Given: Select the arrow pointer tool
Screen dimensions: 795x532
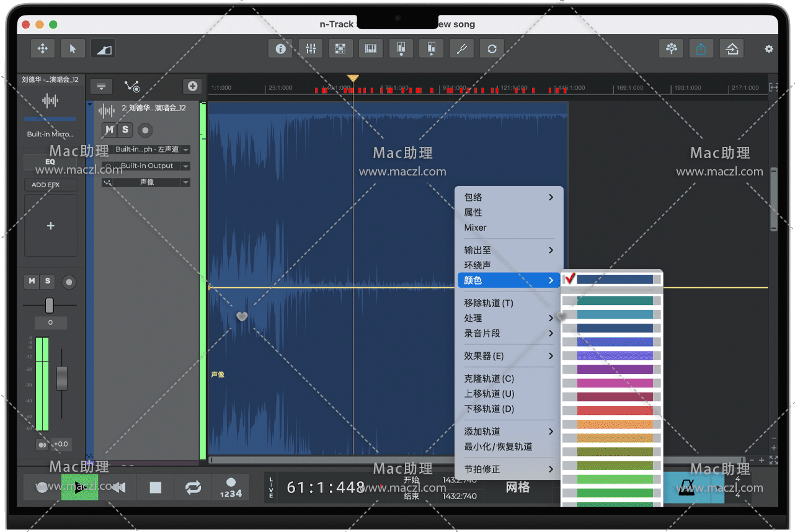Looking at the screenshot, I should (73, 49).
